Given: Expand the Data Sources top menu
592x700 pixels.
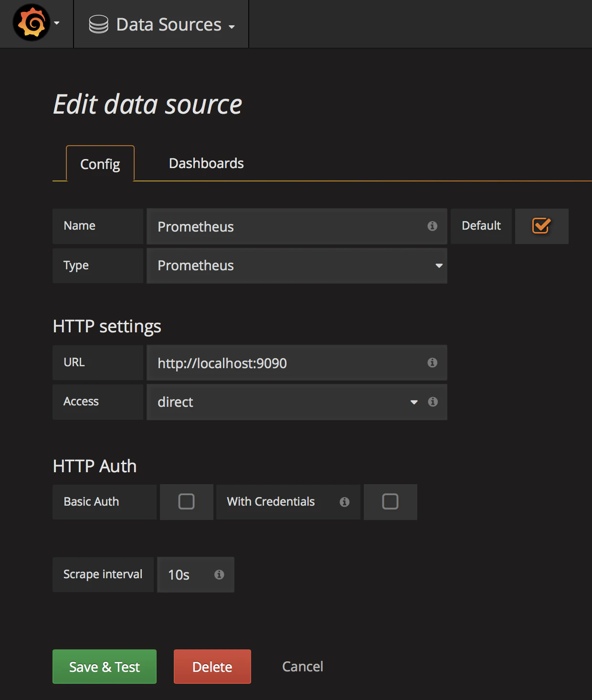Looking at the screenshot, I should (161, 24).
